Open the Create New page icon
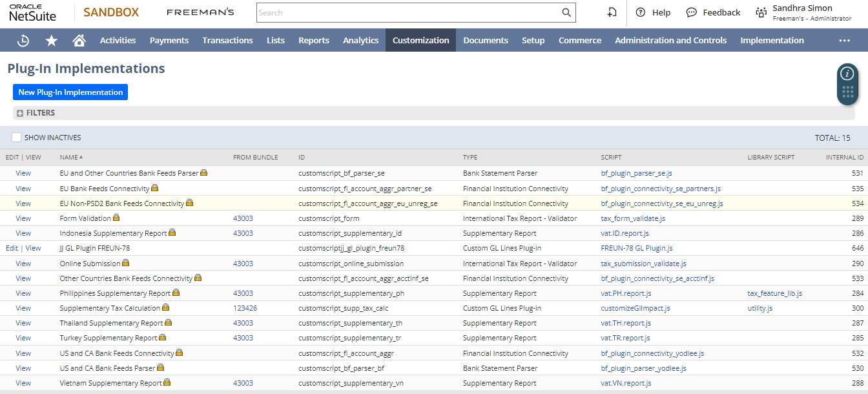 612,12
